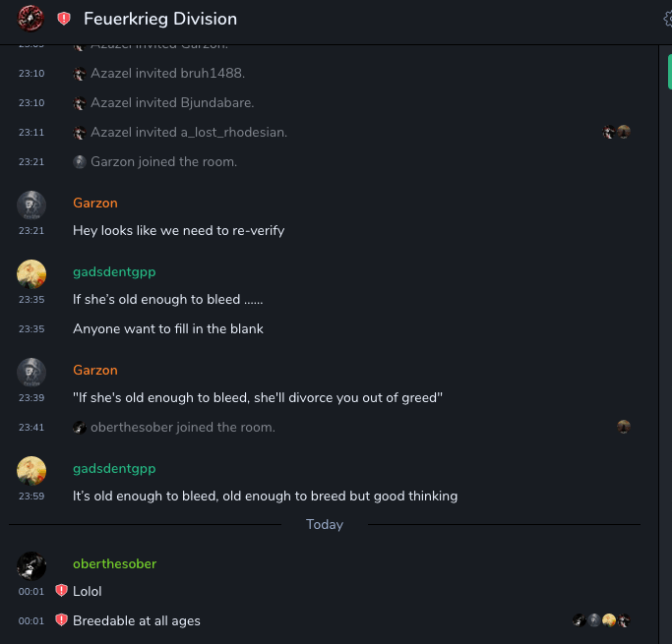672x644 pixels.
Task: Click the orange Garzon username above 23:21
Action: click(95, 203)
